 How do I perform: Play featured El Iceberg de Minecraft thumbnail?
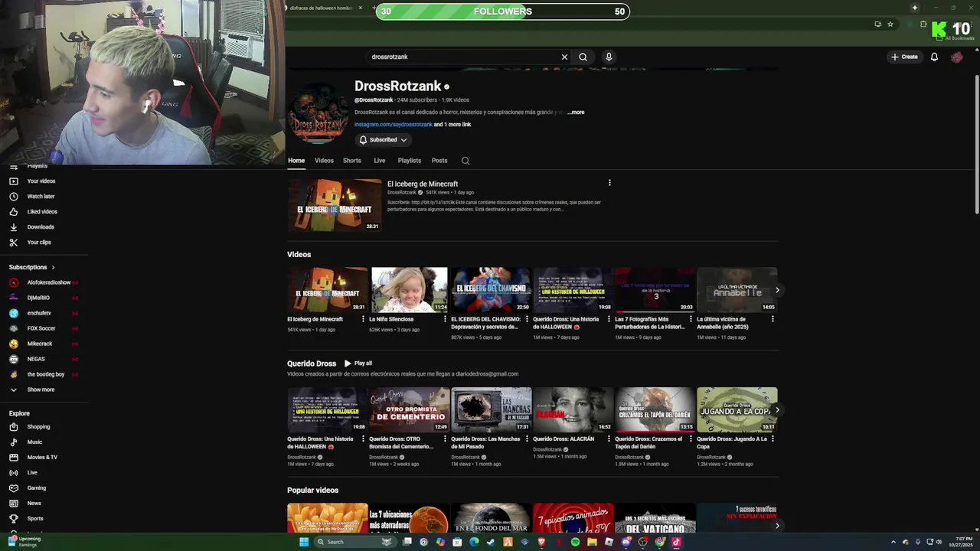click(x=335, y=205)
